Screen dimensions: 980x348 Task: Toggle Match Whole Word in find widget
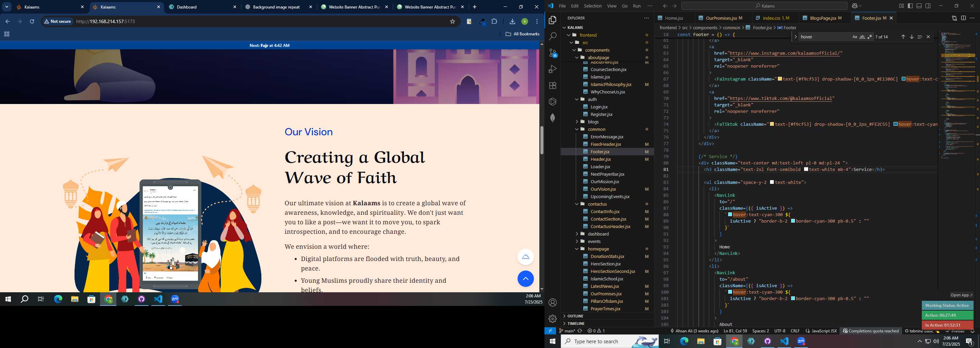862,37
